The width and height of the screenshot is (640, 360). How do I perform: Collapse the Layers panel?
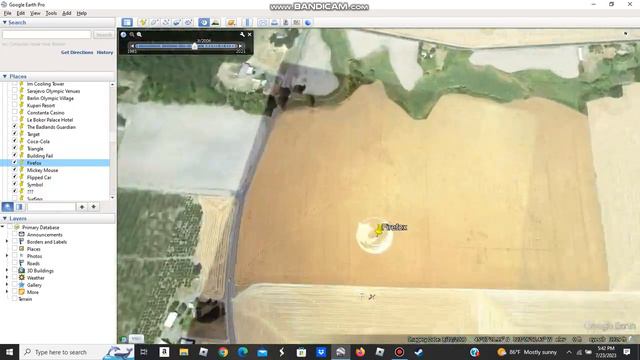(x=4, y=219)
